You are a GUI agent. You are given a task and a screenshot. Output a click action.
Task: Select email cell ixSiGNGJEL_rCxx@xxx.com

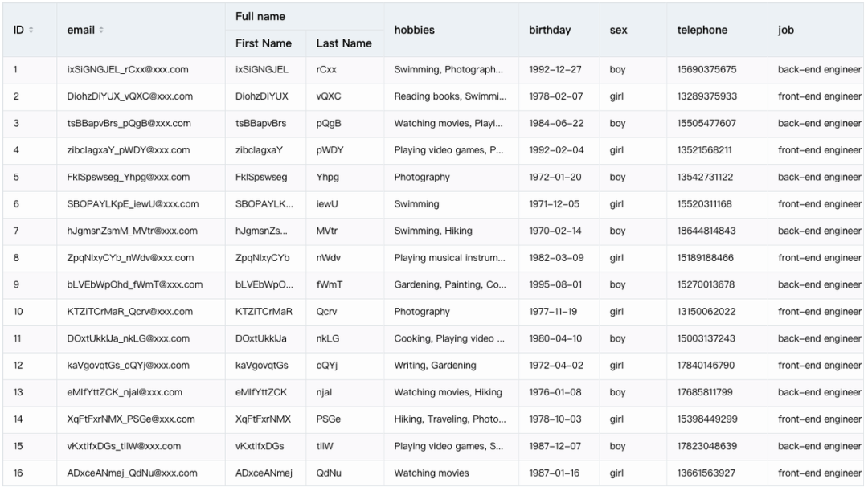click(128, 70)
